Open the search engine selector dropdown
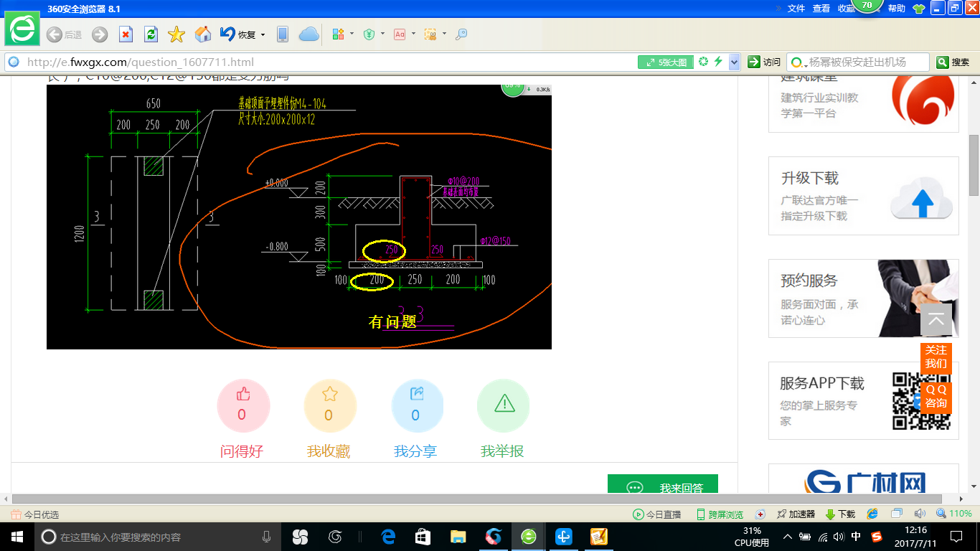Image resolution: width=980 pixels, height=551 pixels. [x=798, y=62]
